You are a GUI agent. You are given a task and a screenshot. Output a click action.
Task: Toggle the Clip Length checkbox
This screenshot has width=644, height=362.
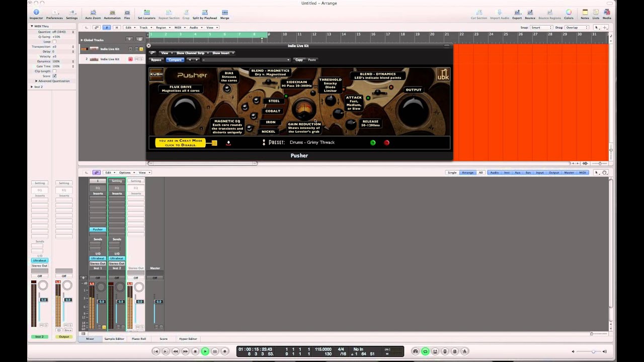54,71
